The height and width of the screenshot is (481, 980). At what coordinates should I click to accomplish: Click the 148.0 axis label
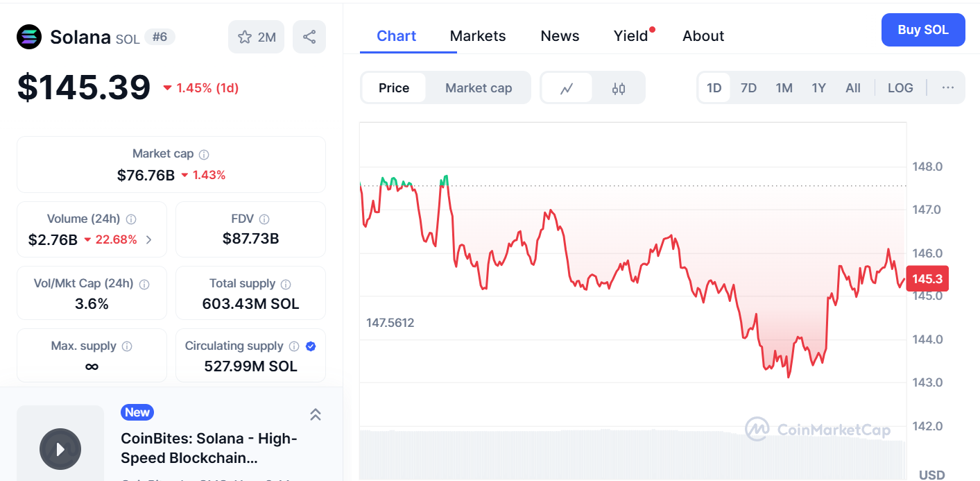point(927,167)
